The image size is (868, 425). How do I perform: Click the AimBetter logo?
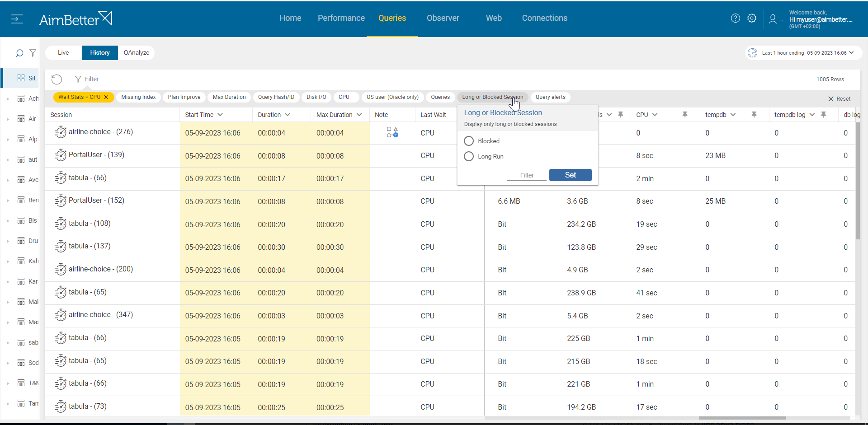[x=75, y=19]
